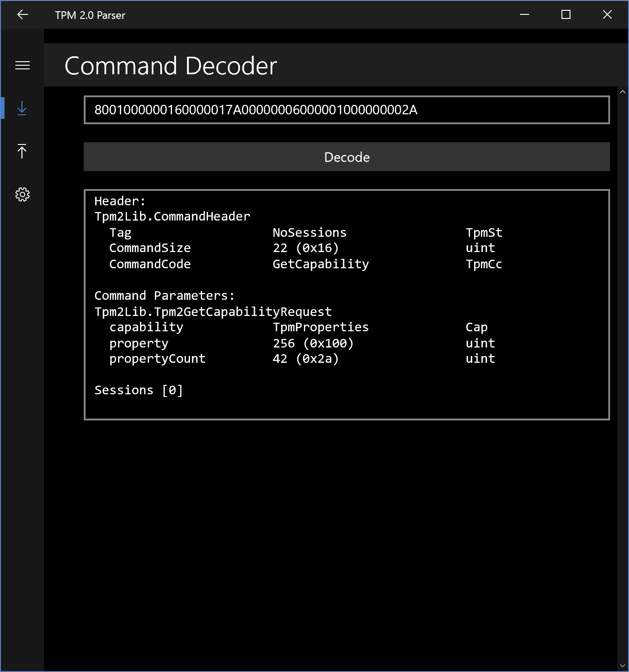629x672 pixels.
Task: Click the scroll down arrow
Action: [x=623, y=666]
